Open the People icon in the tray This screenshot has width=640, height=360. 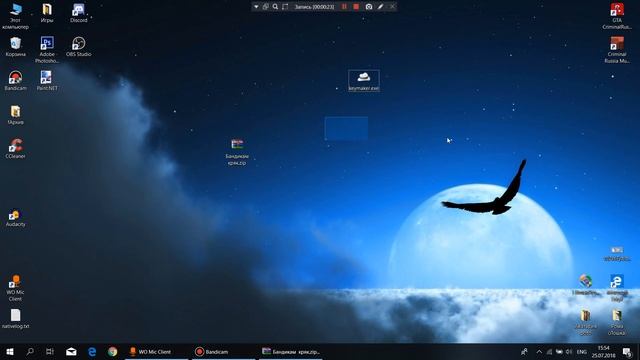[524, 351]
